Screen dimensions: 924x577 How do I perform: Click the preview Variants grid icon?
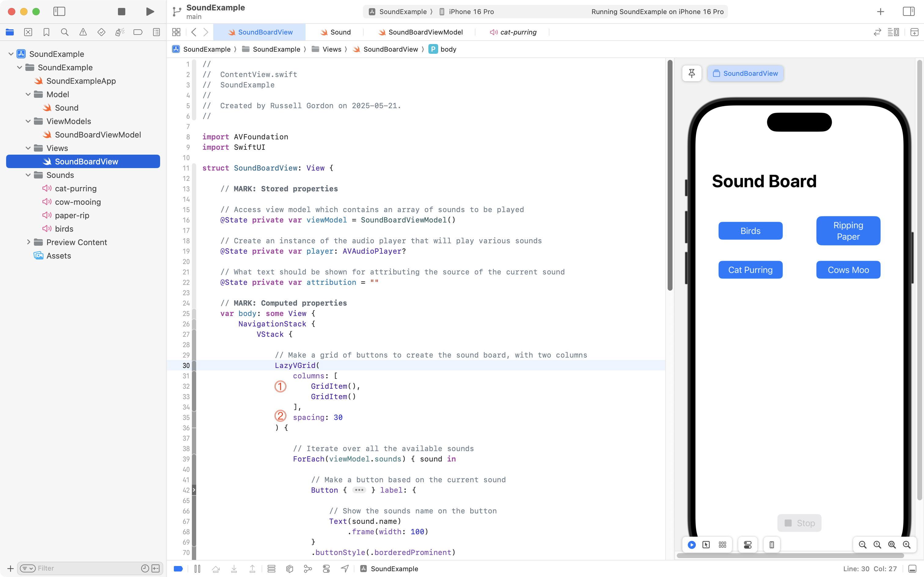pyautogui.click(x=722, y=545)
